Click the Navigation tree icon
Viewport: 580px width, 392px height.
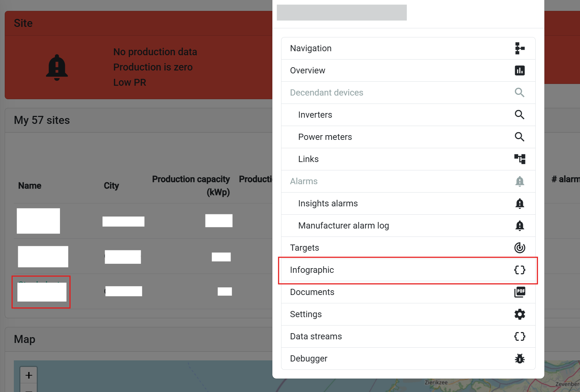pyautogui.click(x=520, y=48)
